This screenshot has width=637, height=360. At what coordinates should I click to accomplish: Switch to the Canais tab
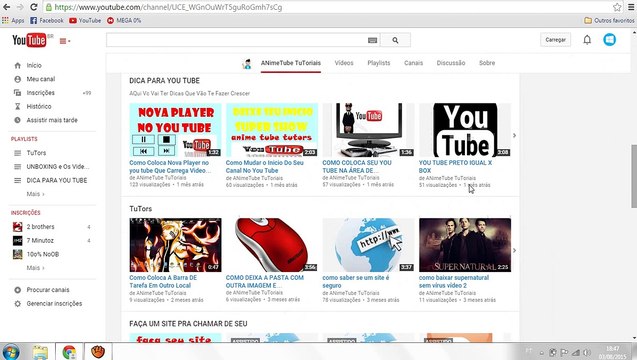click(414, 63)
